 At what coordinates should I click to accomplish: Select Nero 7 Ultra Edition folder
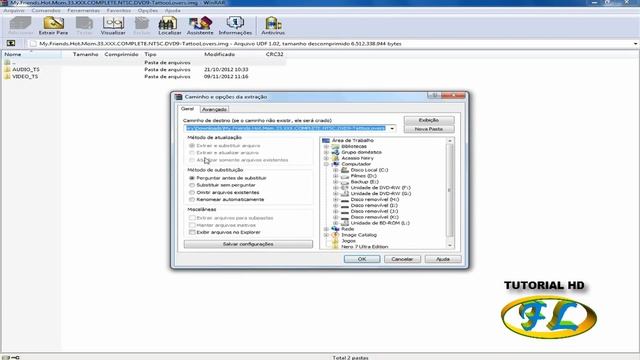pyautogui.click(x=364, y=247)
